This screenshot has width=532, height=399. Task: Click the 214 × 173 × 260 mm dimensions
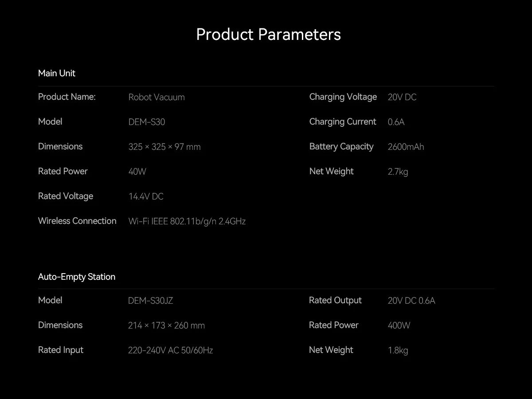166,325
